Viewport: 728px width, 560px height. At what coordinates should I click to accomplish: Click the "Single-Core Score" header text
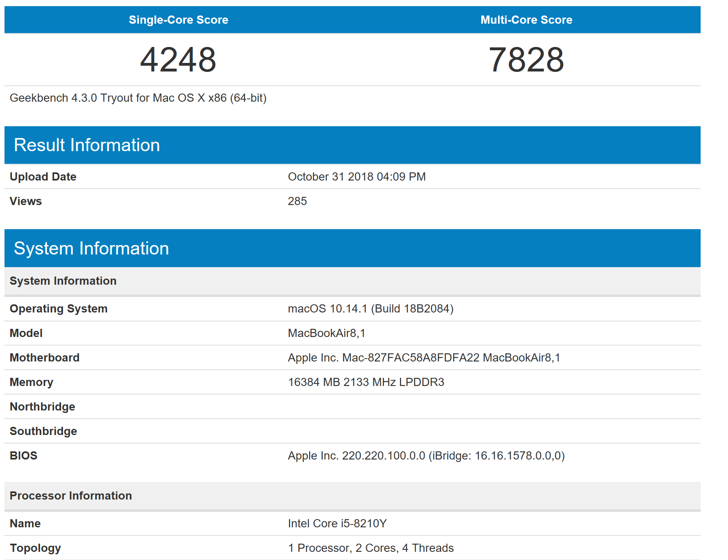coord(179,20)
